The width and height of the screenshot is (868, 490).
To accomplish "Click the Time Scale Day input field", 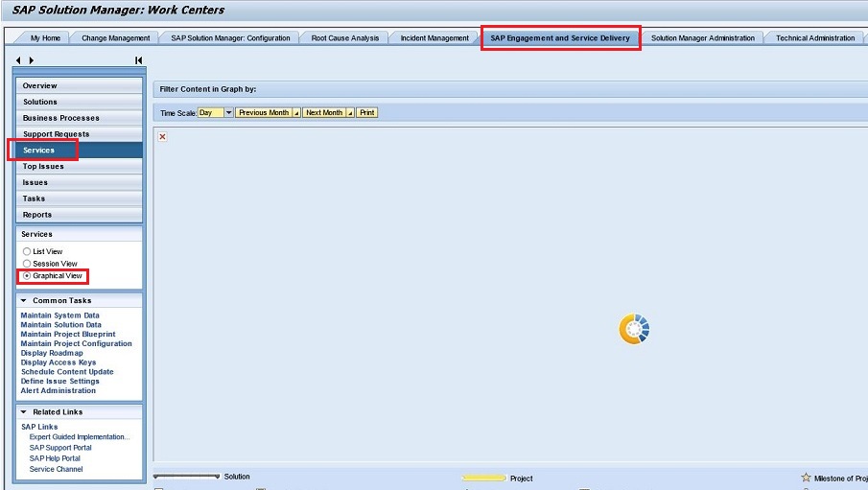I will [x=211, y=112].
